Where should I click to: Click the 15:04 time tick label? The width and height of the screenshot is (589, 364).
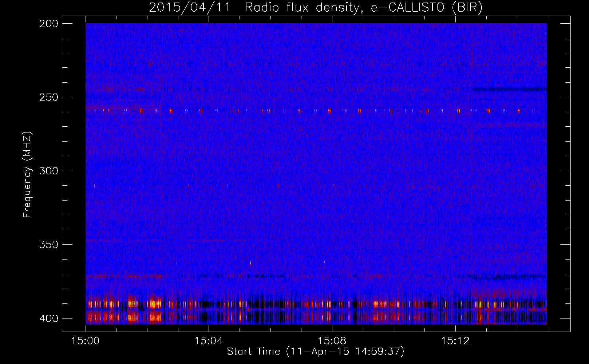[209, 341]
